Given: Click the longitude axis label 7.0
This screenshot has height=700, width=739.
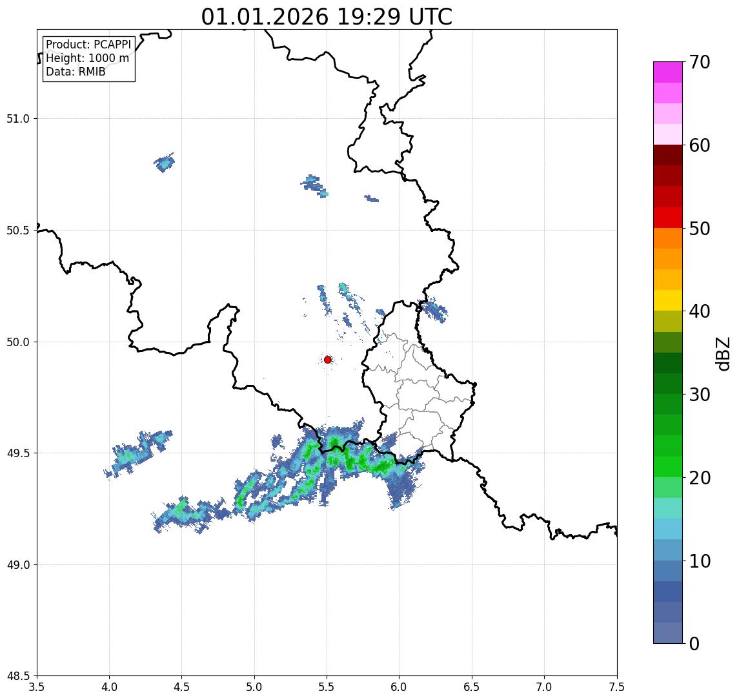Looking at the screenshot, I should click(545, 687).
